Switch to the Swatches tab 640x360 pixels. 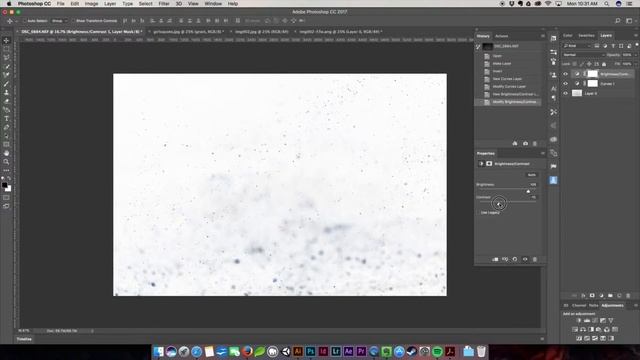[587, 36]
